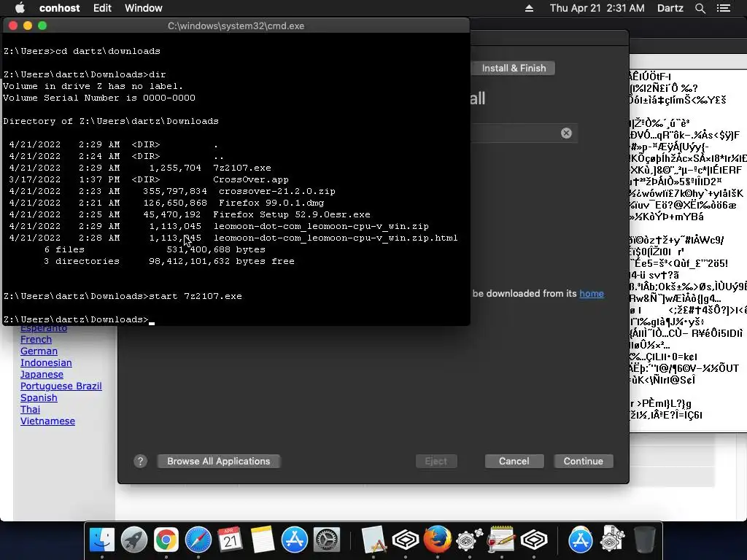Open Google Chrome from the dock

pyautogui.click(x=166, y=540)
